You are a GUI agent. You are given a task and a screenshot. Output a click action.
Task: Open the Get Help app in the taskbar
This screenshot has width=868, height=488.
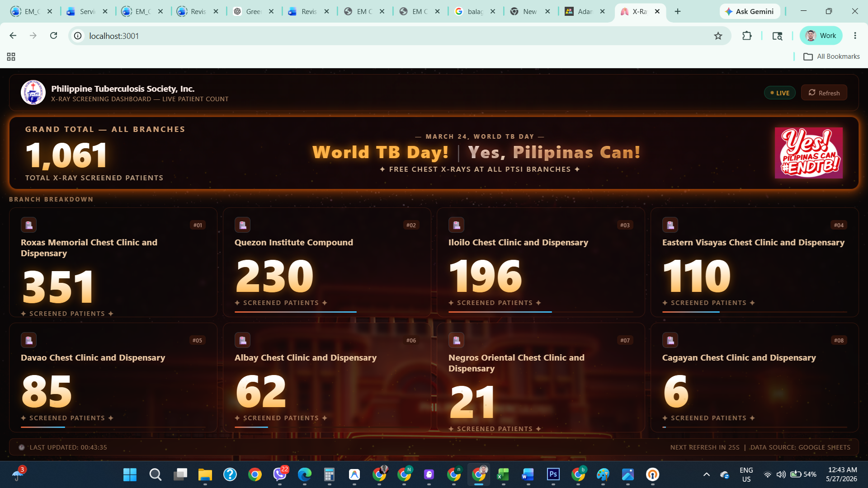(230, 474)
